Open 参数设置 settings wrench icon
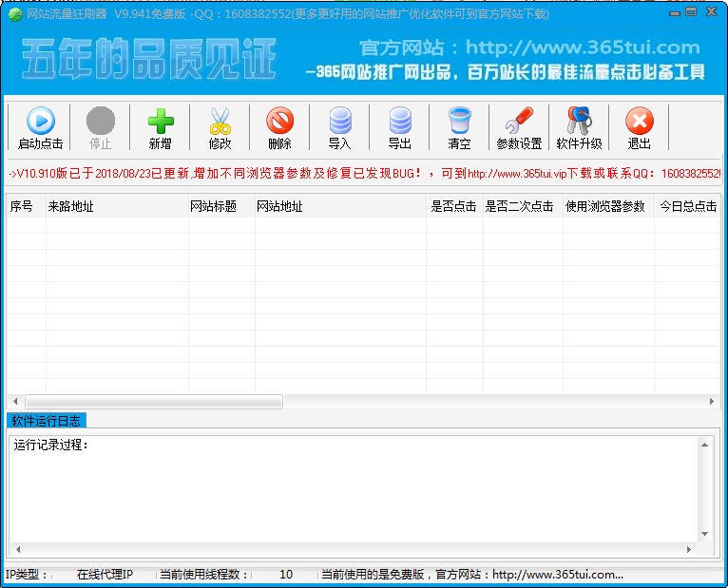The width and height of the screenshot is (728, 588). [519, 121]
